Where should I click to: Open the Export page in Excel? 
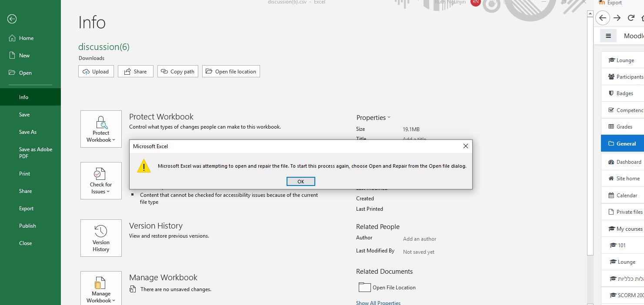click(x=30, y=209)
